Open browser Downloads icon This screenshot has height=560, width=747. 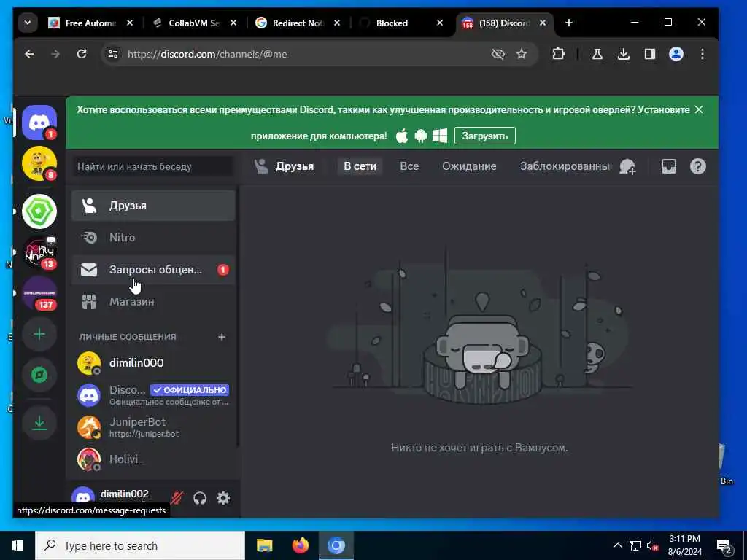point(623,54)
